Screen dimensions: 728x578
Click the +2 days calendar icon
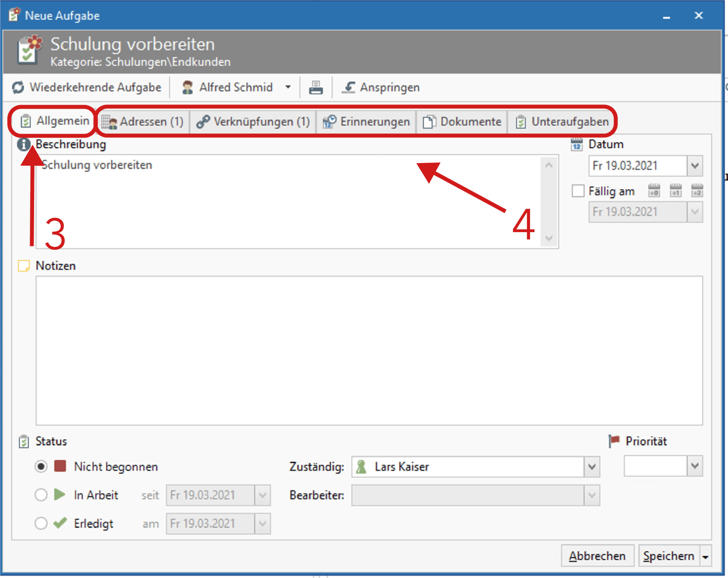pyautogui.click(x=697, y=191)
